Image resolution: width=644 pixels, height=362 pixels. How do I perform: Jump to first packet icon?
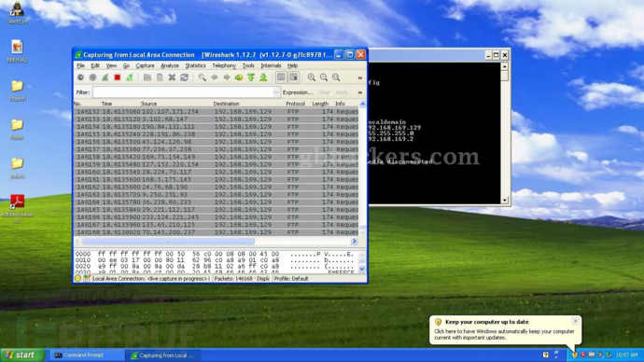tap(251, 77)
